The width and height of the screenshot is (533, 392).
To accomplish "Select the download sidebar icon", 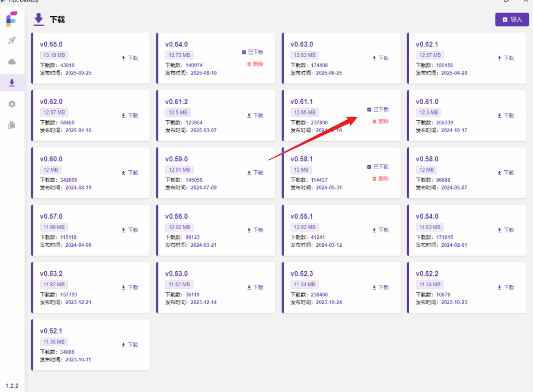I will tap(12, 83).
